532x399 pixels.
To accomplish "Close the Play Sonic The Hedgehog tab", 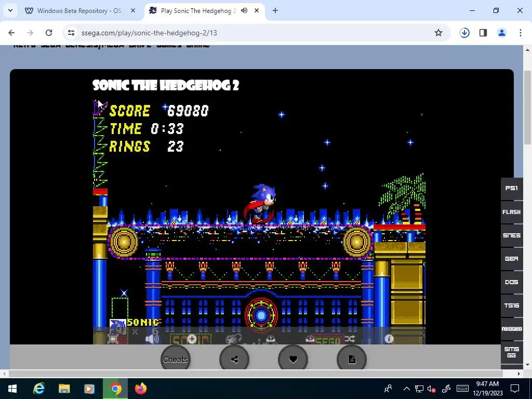I will point(257,10).
